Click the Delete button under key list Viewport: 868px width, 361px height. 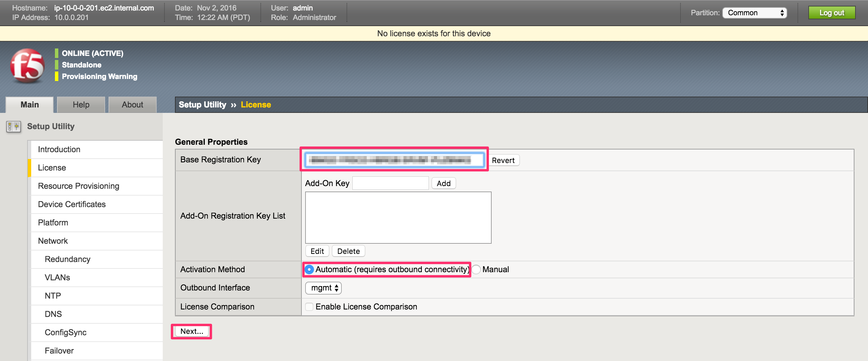point(349,251)
